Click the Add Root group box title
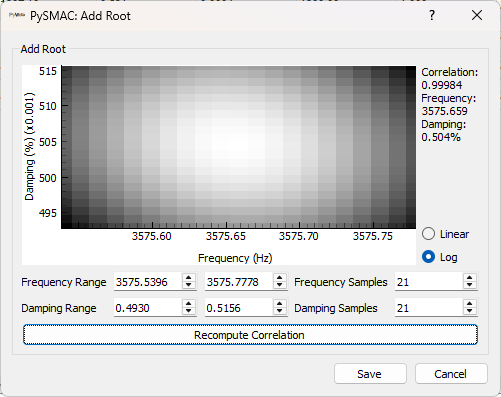Image resolution: width=501 pixels, height=397 pixels. tap(43, 49)
